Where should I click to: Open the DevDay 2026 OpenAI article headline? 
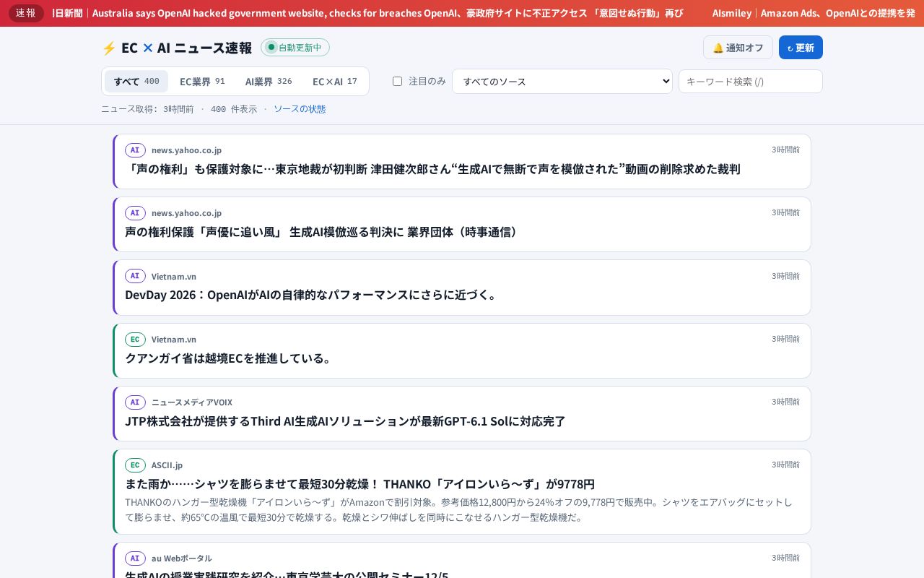[312, 294]
